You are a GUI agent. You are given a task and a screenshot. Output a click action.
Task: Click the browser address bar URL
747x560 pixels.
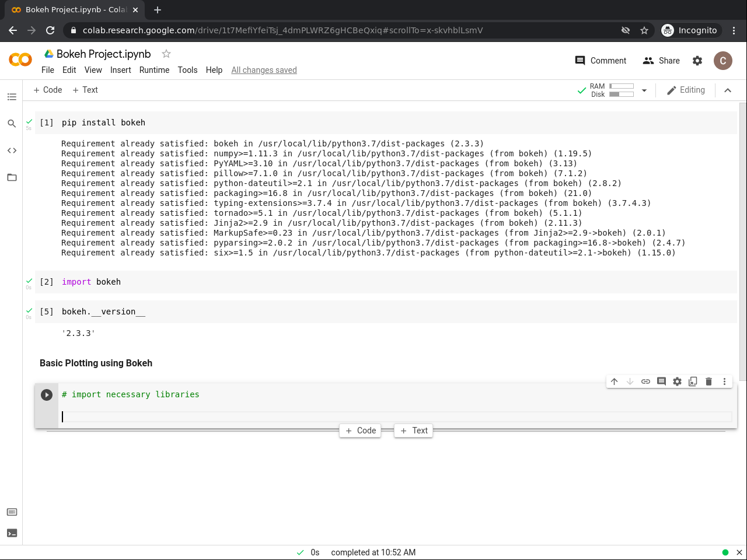[x=282, y=30]
